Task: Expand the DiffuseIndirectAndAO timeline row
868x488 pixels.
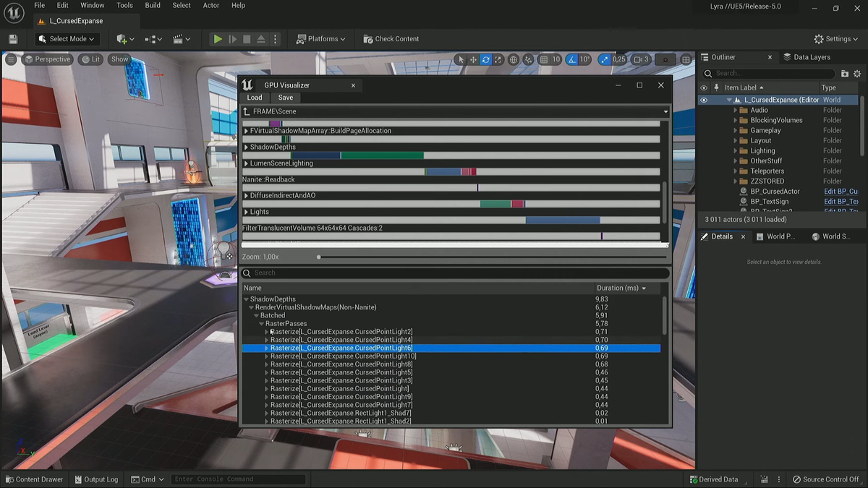Action: coord(246,196)
